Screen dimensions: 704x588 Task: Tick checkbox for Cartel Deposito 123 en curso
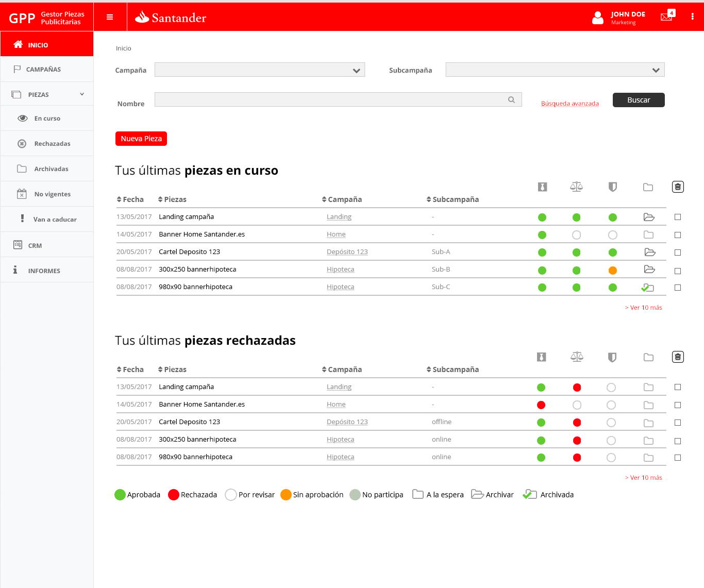pos(678,253)
